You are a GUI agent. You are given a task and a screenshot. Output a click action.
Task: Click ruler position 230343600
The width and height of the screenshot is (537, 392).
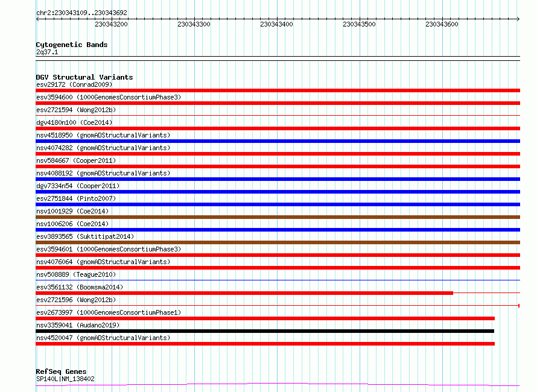pos(442,24)
